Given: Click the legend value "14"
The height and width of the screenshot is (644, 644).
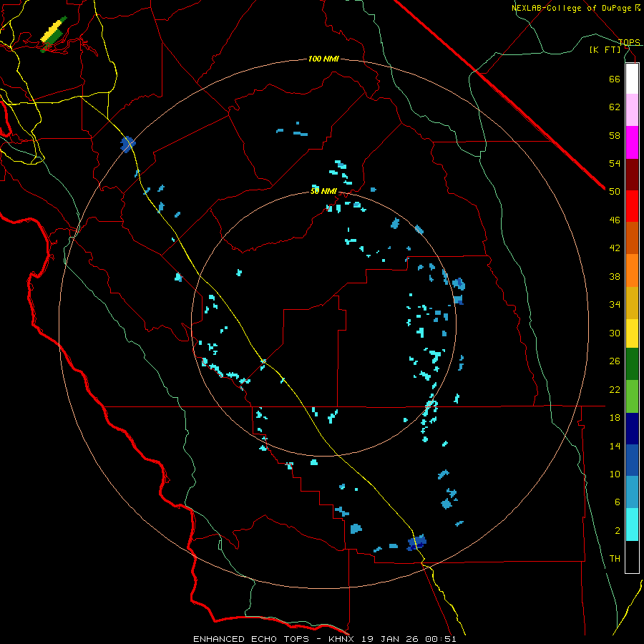Looking at the screenshot, I should coord(615,446).
